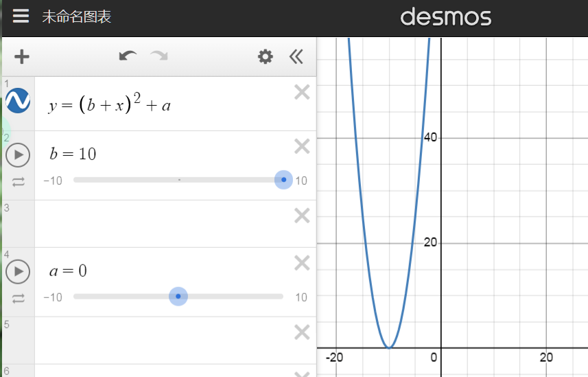Delete the empty expression row 5
Image resolution: width=588 pixels, height=377 pixels.
[x=302, y=332]
